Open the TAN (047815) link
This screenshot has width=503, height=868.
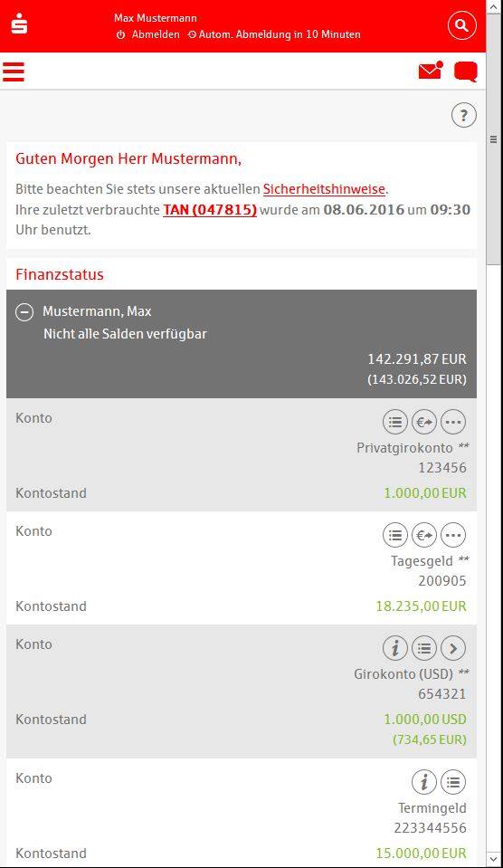pyautogui.click(x=210, y=210)
